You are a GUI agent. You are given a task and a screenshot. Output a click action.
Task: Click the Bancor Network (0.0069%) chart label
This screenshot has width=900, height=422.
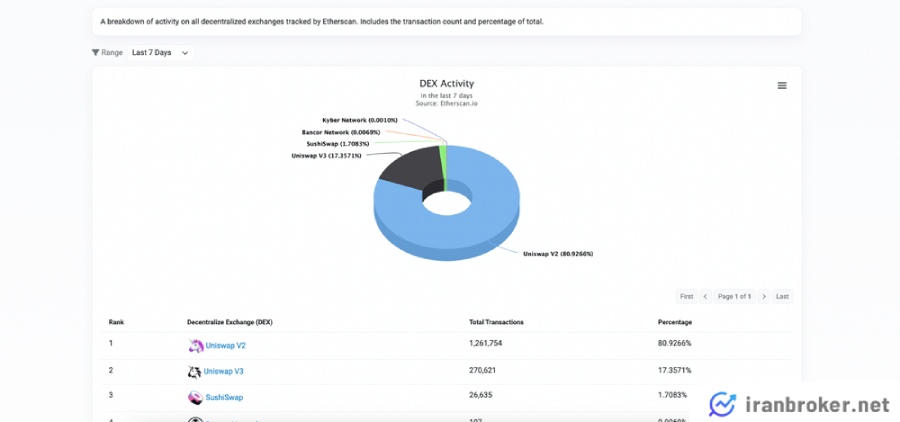coord(340,132)
